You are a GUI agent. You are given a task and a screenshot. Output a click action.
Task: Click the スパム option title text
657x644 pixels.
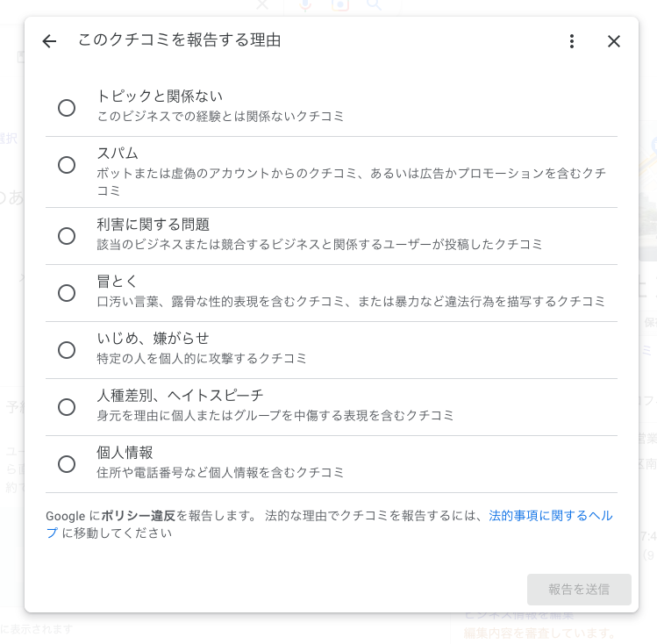tap(118, 154)
